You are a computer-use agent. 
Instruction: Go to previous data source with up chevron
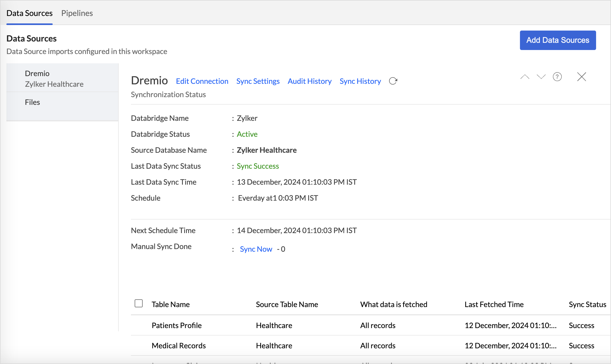pos(525,77)
